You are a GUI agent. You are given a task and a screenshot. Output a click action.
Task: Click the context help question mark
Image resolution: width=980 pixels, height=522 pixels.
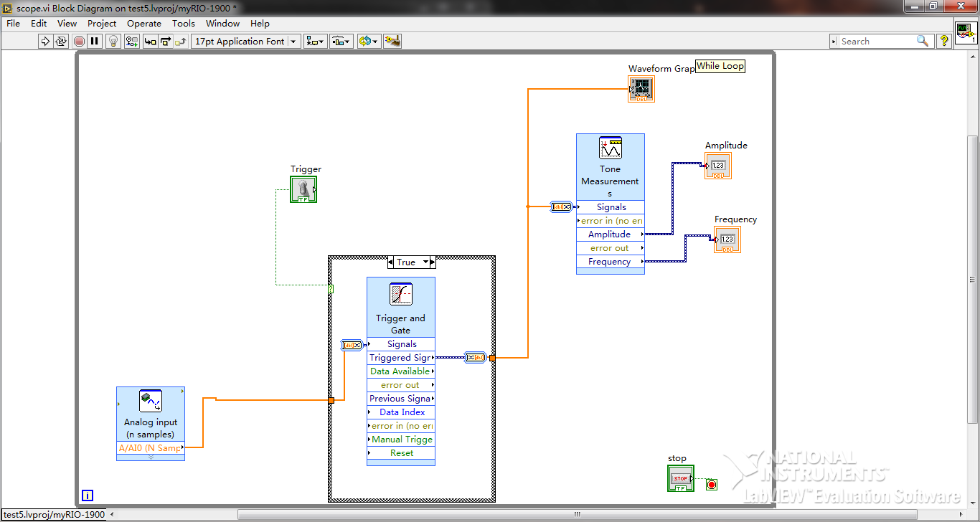click(x=944, y=42)
